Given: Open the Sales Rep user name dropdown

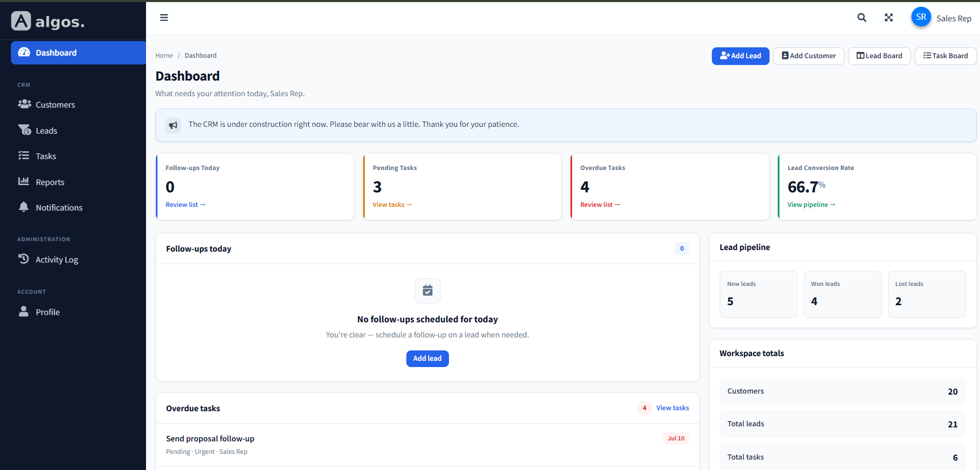Looking at the screenshot, I should [x=953, y=18].
